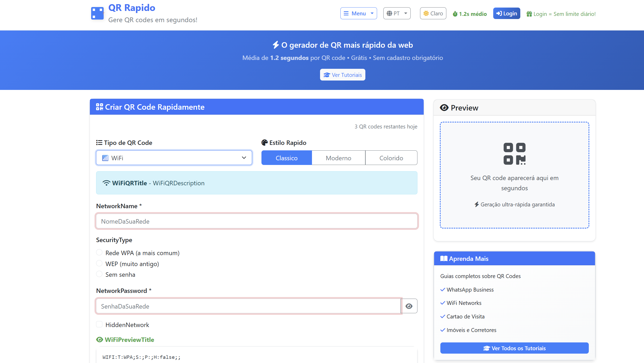Screen dimensions: 644x363
Task: Choose the Colorido style tab
Action: click(x=391, y=158)
